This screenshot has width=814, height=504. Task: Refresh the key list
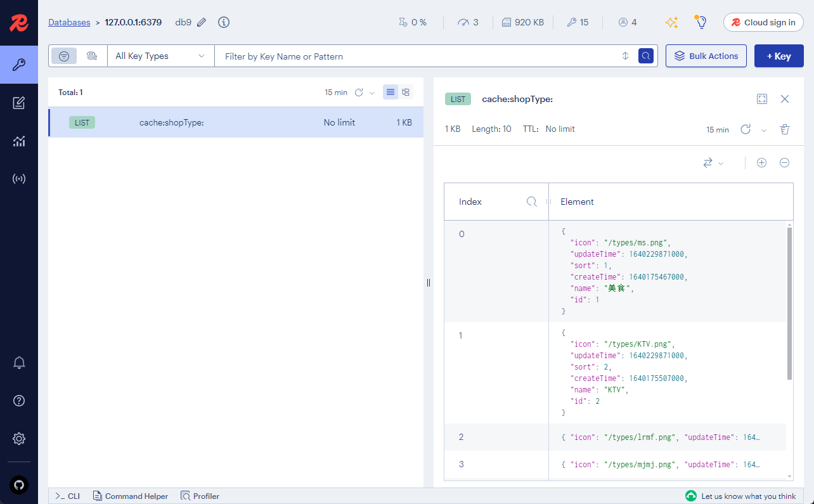(x=359, y=93)
